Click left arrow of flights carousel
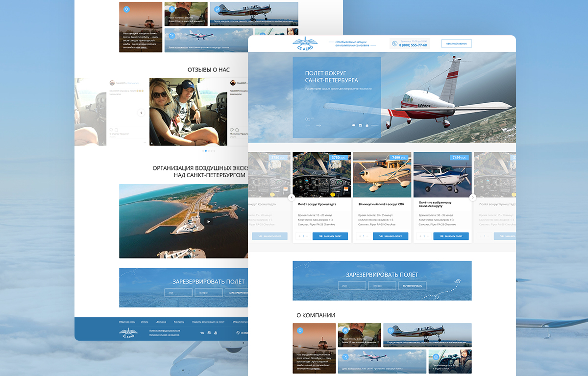The image size is (588, 376). pos(292,197)
